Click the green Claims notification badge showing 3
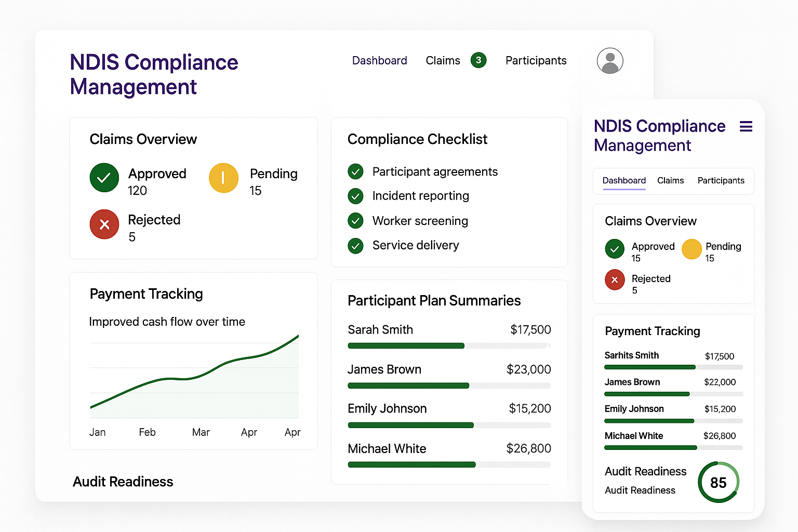 click(x=478, y=60)
